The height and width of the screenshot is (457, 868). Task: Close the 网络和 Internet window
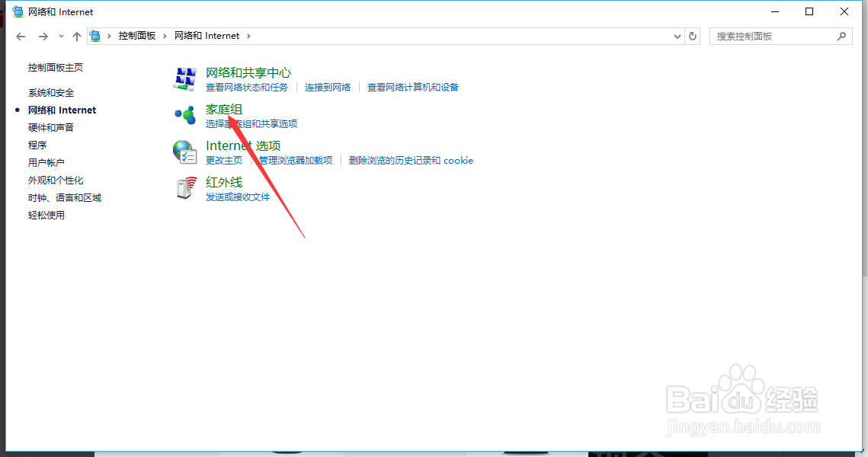tap(844, 11)
